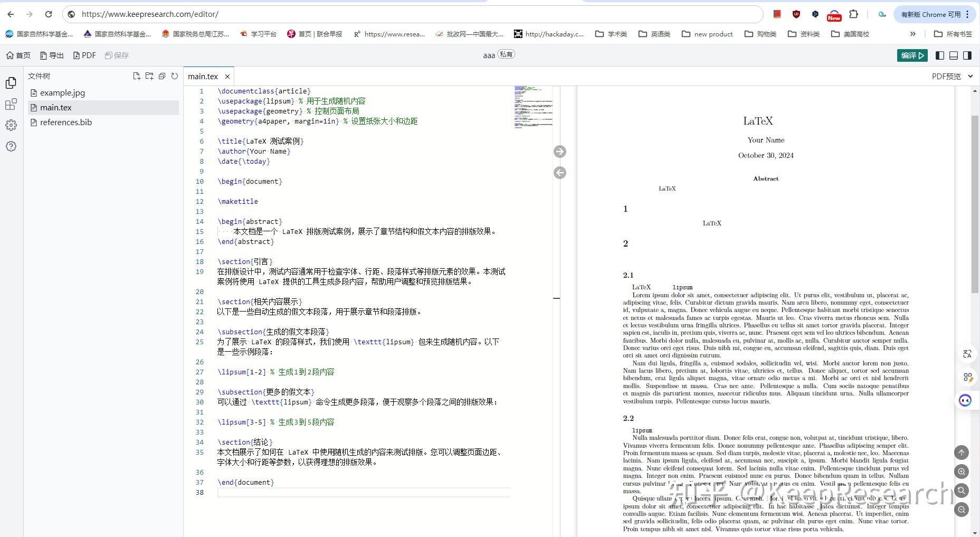Export the document as PDF

[84, 55]
